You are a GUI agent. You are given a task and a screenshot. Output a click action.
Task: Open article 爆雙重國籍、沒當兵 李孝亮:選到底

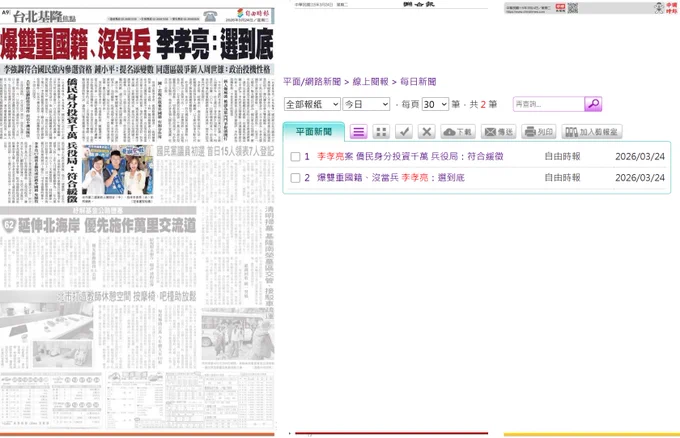[x=391, y=177]
